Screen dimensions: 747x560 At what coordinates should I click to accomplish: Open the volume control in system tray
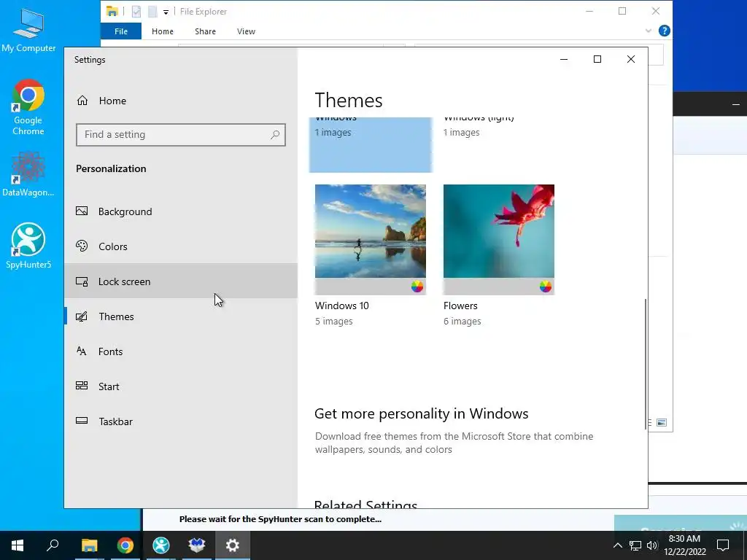(x=652, y=545)
